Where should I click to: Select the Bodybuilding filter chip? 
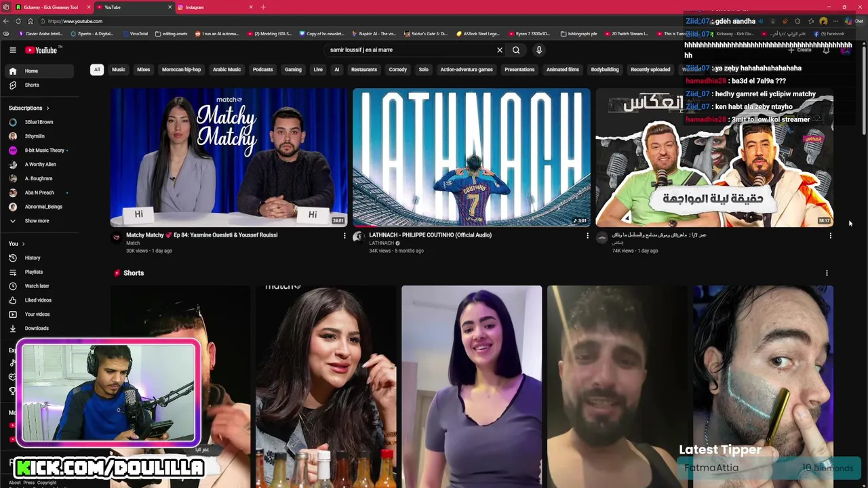[605, 69]
